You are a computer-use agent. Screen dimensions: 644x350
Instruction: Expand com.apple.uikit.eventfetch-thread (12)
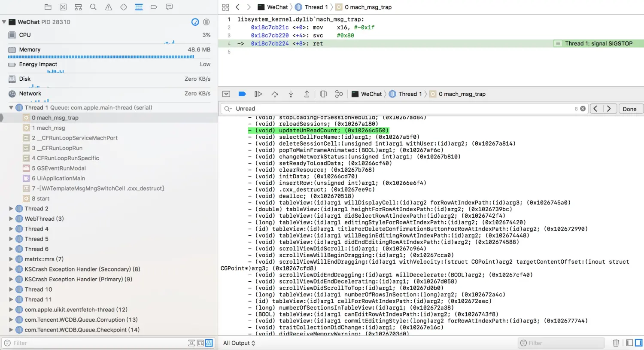[11, 310]
